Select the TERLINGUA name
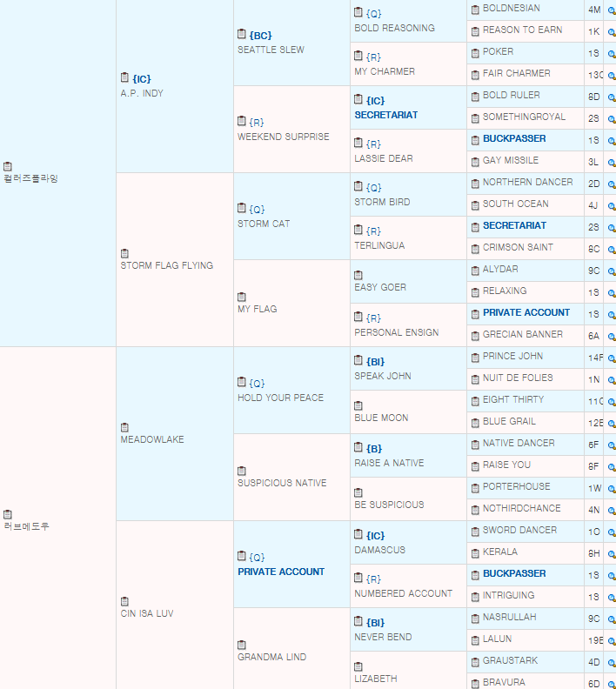The image size is (616, 689). pos(379,245)
